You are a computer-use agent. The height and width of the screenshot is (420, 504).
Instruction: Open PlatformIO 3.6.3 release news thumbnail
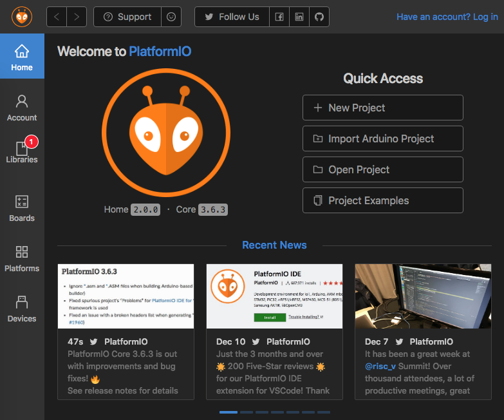126,296
